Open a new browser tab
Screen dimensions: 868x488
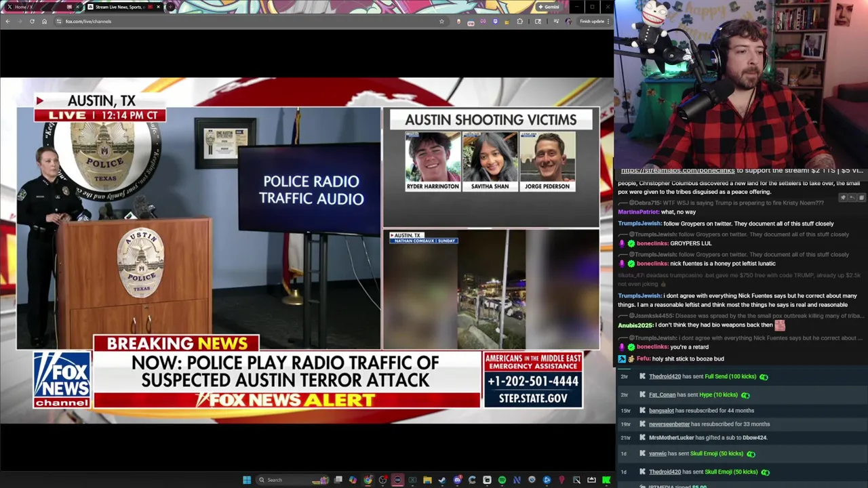pos(170,7)
